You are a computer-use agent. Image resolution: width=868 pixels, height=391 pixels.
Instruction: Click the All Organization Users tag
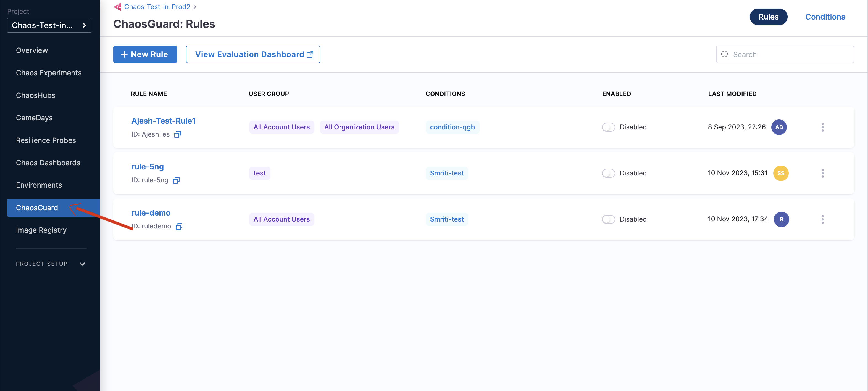[x=359, y=127]
